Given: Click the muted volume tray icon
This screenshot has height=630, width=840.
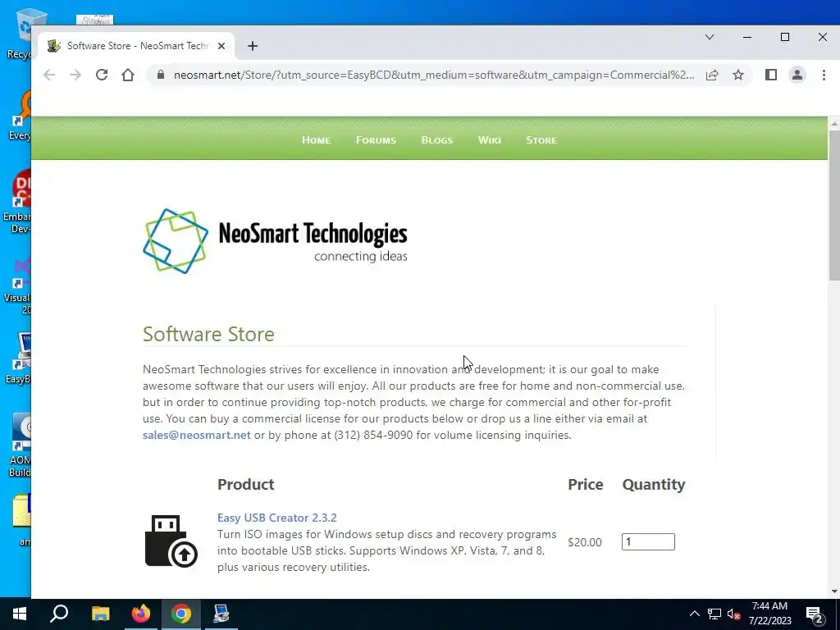Looking at the screenshot, I should click(734, 614).
